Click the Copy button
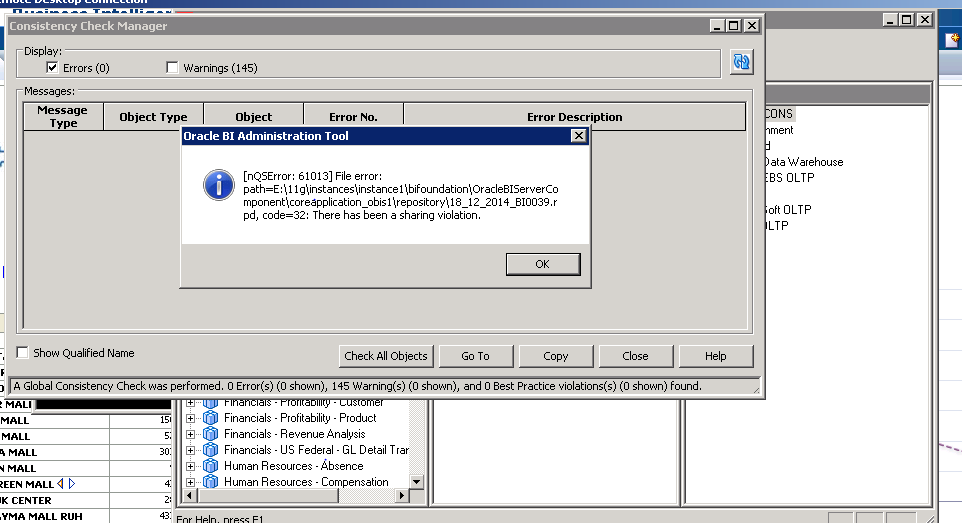 click(x=556, y=356)
